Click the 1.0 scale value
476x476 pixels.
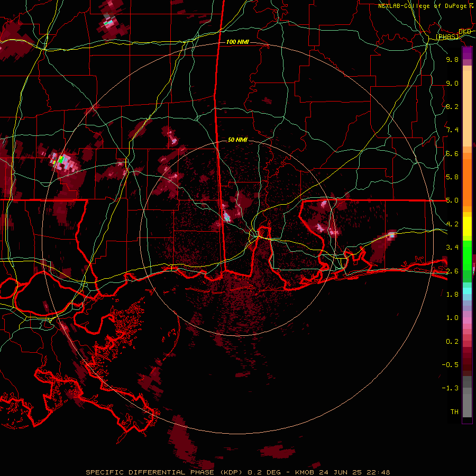452,318
